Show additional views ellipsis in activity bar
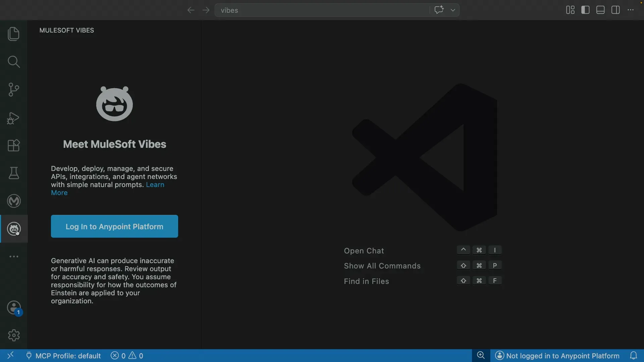 tap(14, 256)
